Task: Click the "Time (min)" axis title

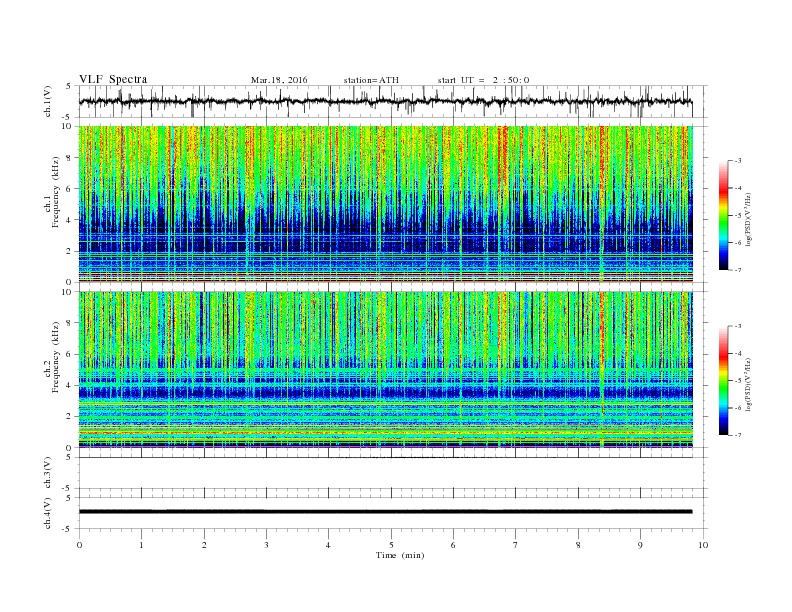Action: click(x=400, y=555)
